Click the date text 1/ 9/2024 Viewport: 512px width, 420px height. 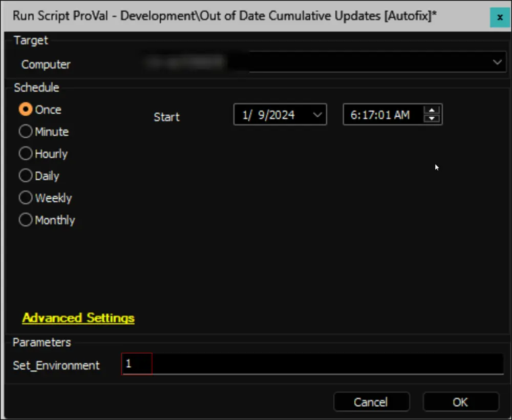(x=268, y=115)
